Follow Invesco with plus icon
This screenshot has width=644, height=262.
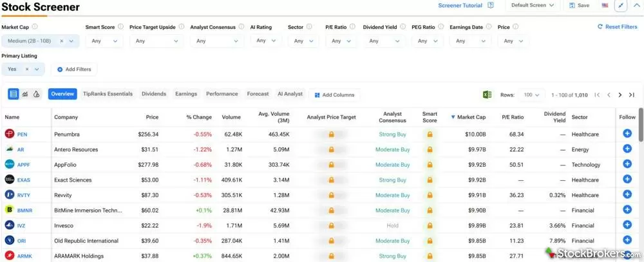point(627,225)
